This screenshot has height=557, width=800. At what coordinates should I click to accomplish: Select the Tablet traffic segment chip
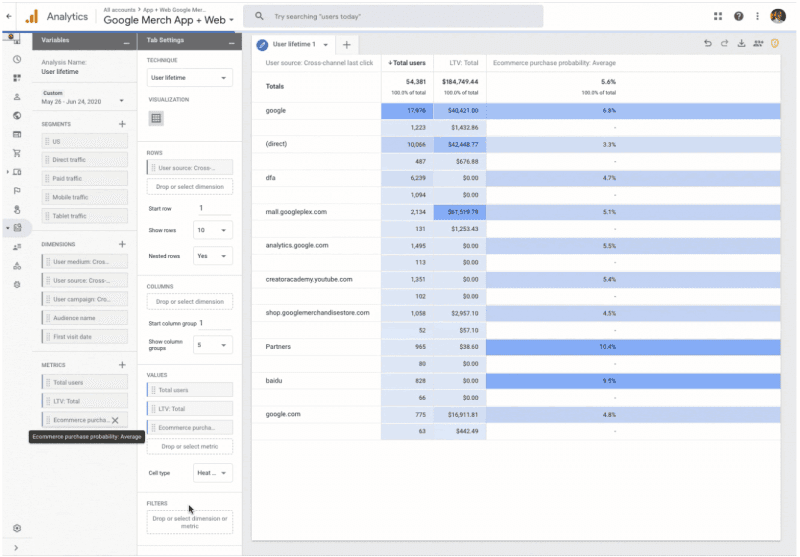click(x=85, y=216)
